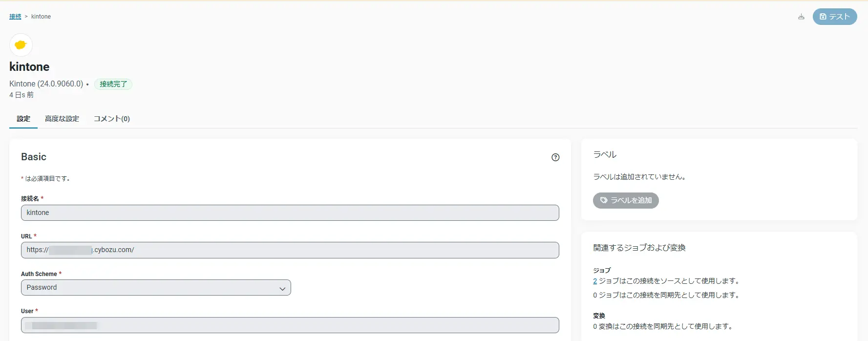Image resolution: width=868 pixels, height=341 pixels.
Task: Click the User input field
Action: tap(290, 325)
